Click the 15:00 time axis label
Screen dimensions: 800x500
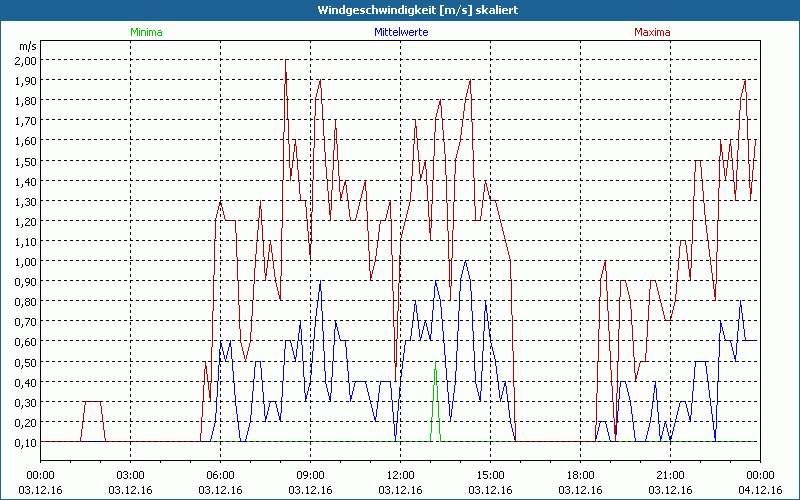(490, 475)
